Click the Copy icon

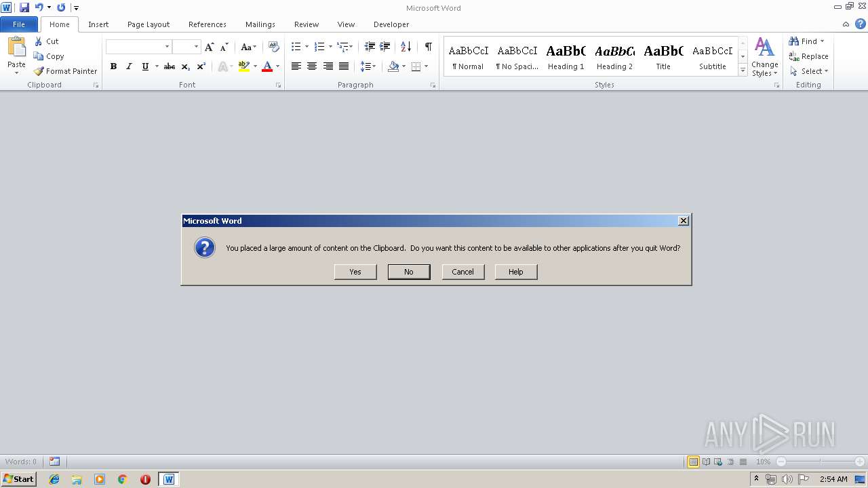tap(39, 56)
